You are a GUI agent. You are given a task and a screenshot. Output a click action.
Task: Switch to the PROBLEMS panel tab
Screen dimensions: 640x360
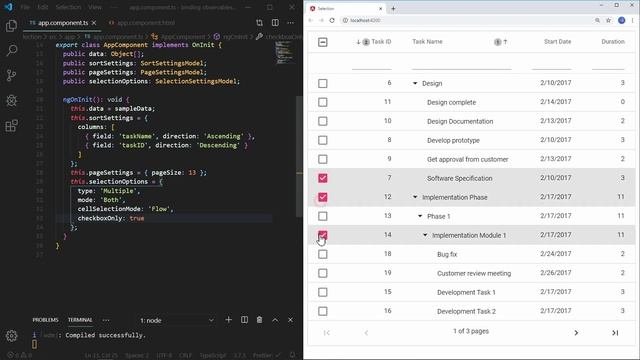pos(45,320)
